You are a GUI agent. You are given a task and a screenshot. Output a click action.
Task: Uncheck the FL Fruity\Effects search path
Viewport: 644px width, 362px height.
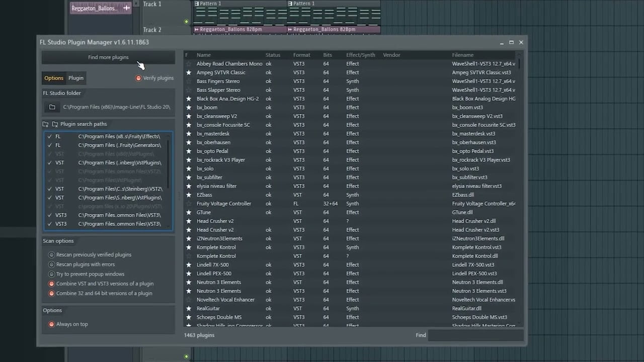click(x=49, y=137)
